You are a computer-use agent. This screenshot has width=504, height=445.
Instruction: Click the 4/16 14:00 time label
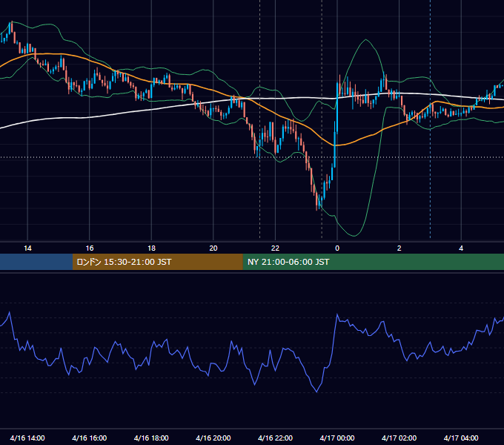pyautogui.click(x=27, y=438)
